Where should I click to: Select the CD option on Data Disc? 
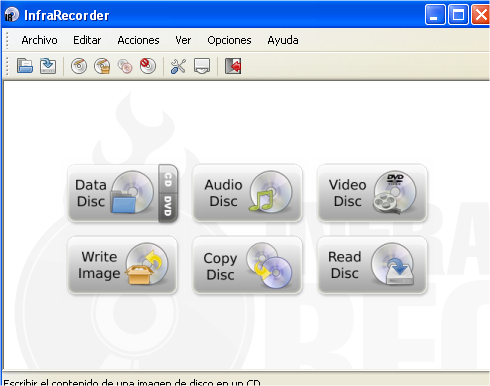pos(168,179)
